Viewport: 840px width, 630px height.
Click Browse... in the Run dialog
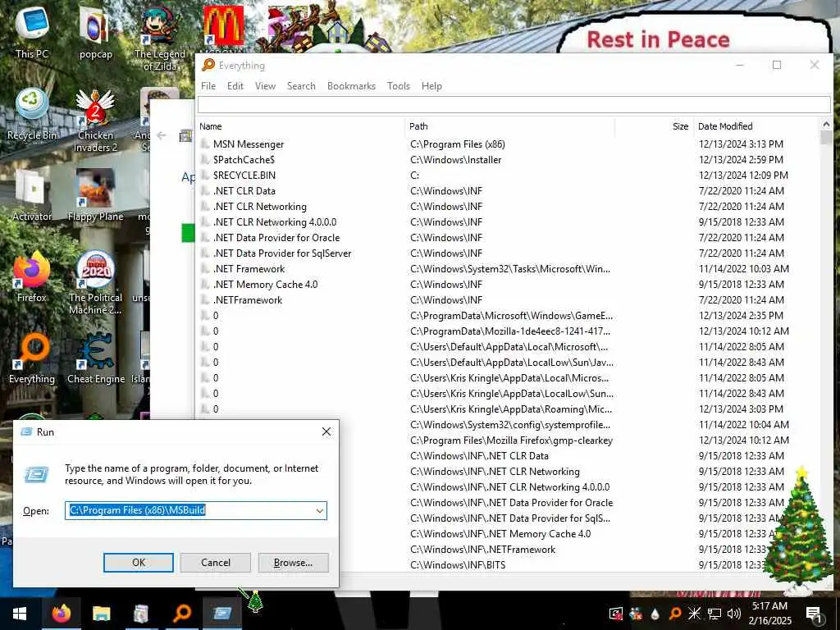coord(293,563)
